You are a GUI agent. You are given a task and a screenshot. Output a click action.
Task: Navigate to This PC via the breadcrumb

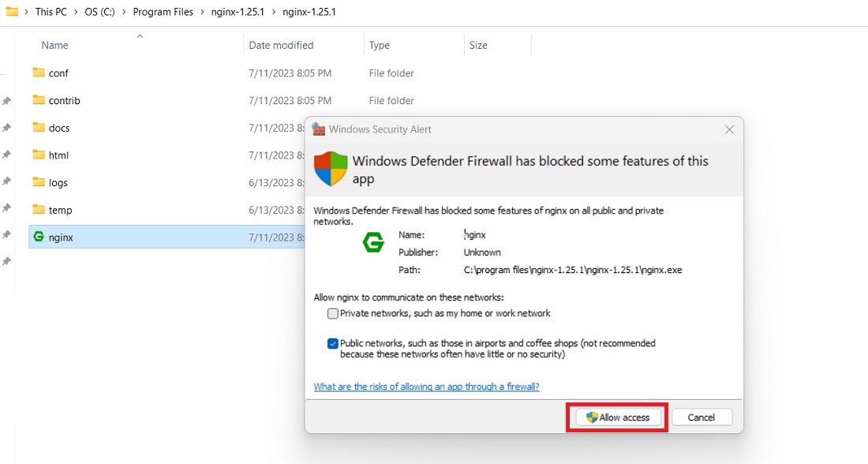pyautogui.click(x=51, y=11)
